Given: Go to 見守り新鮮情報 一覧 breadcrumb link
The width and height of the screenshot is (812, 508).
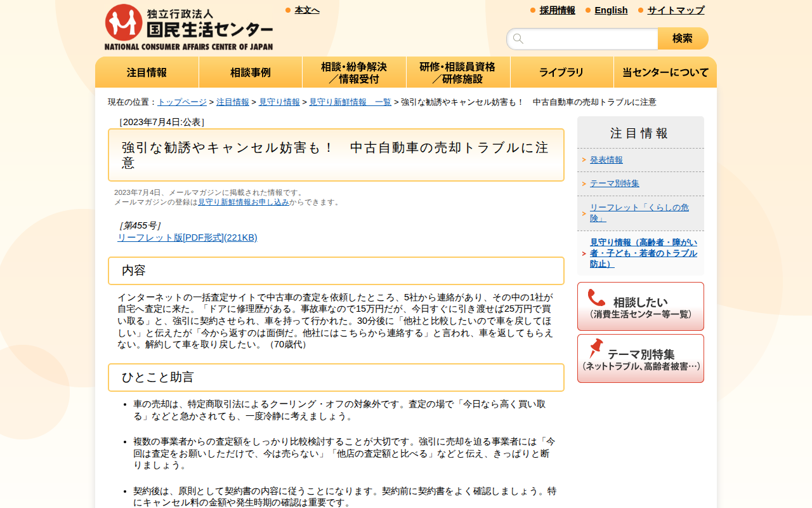Looking at the screenshot, I should point(350,102).
